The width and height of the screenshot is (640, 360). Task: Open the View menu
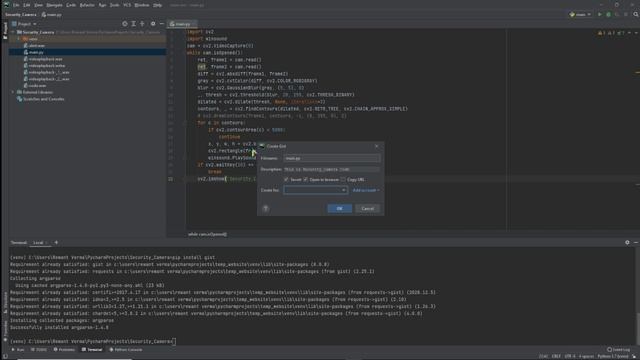pyautogui.click(x=38, y=5)
